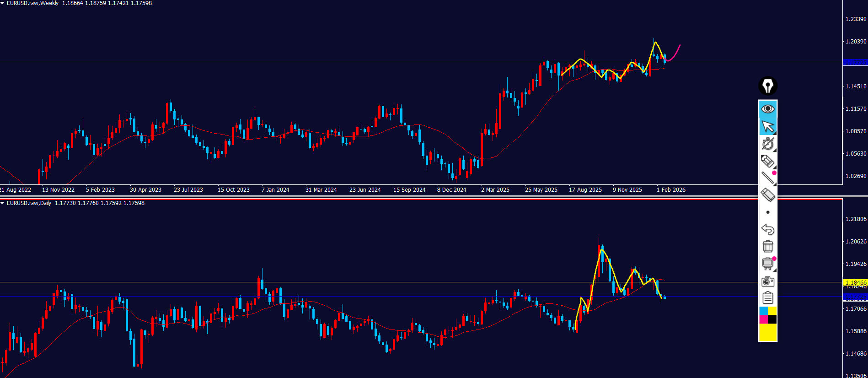
Task: Click the undo arrow icon
Action: coord(768,229)
